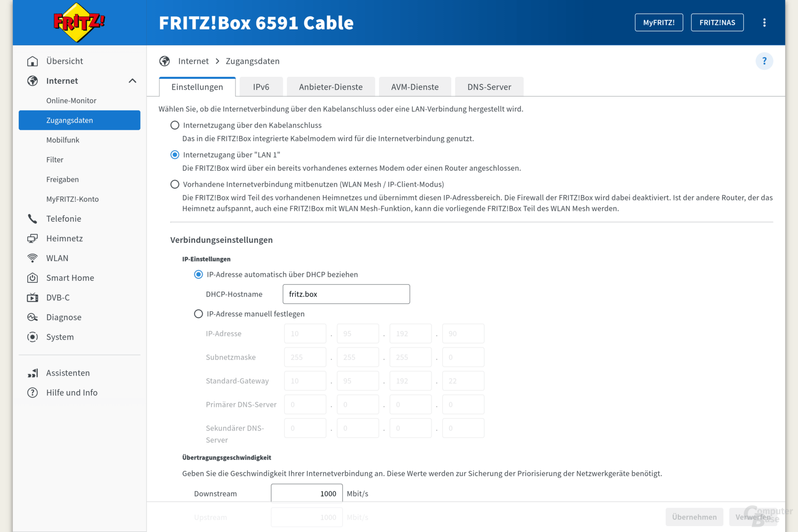Open the Heimnetz section icon
The width and height of the screenshot is (798, 532).
click(x=32, y=238)
